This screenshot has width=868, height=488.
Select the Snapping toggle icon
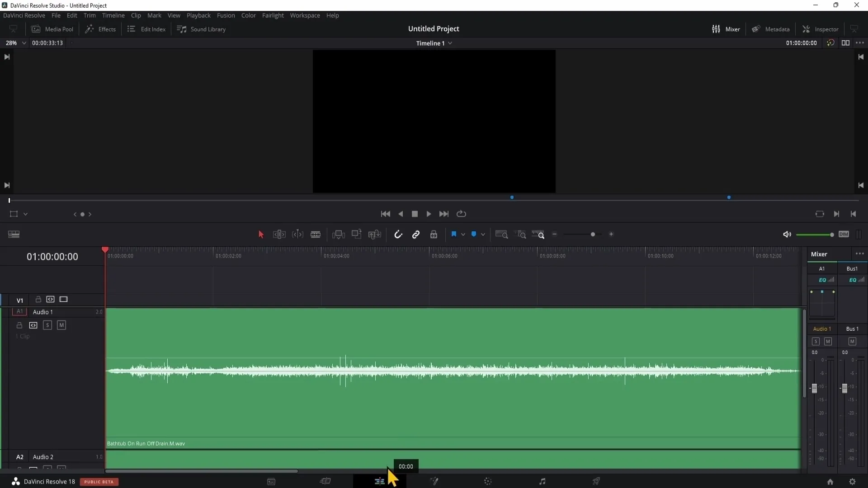pyautogui.click(x=398, y=234)
